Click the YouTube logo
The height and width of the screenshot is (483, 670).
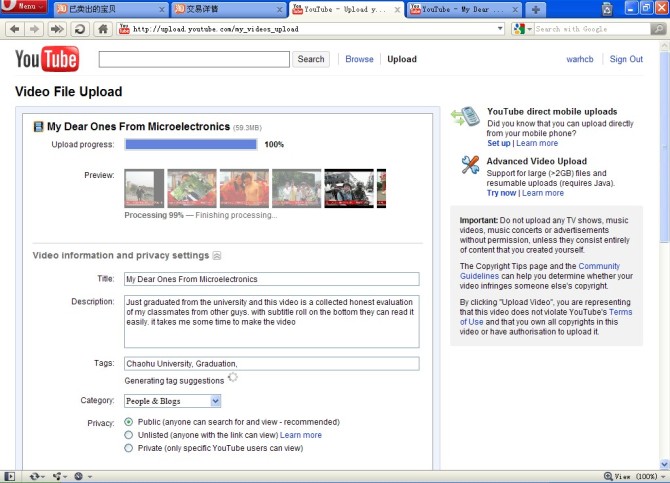[47, 59]
